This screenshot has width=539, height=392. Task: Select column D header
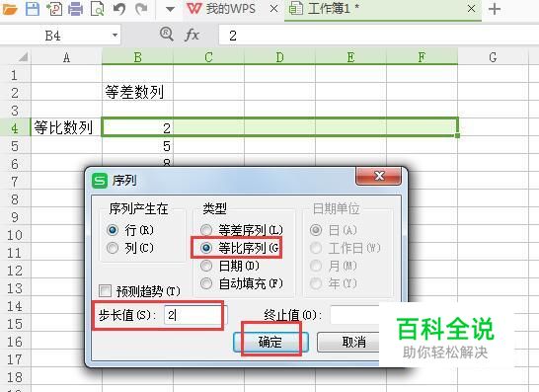[x=279, y=57]
